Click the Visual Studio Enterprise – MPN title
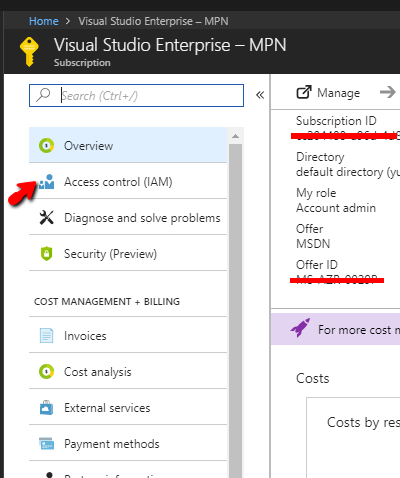Screen dimensions: 400x478 pos(170,45)
